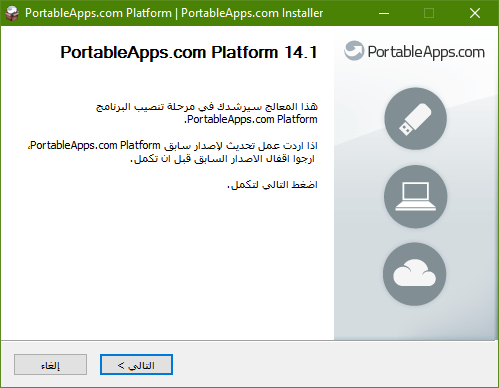Click the PortableApps.com Platform 14.1 heading

[x=189, y=53]
